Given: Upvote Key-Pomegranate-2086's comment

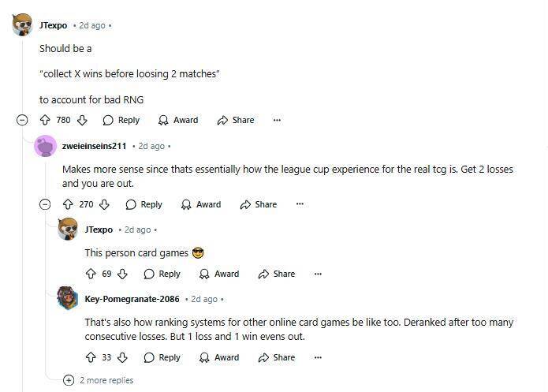Looking at the screenshot, I should point(91,357).
